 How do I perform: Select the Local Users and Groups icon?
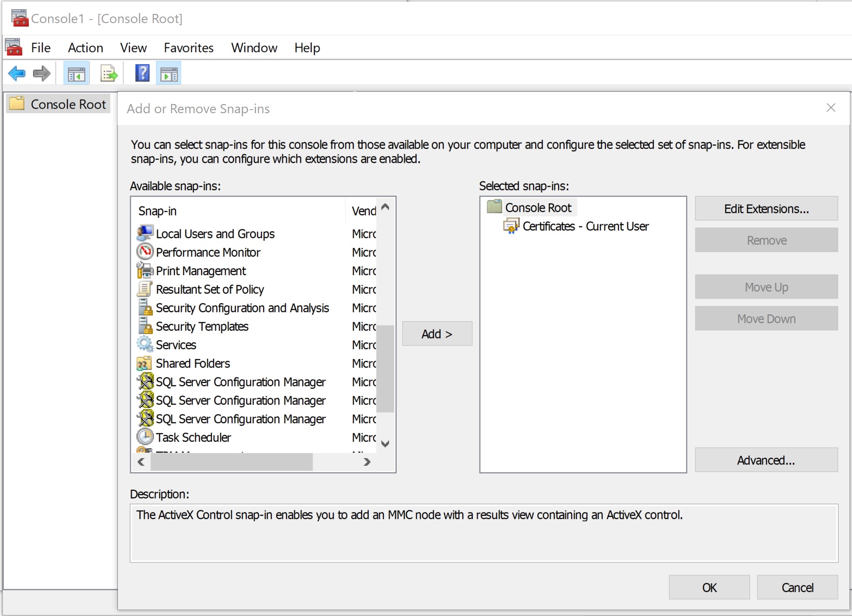click(x=145, y=233)
